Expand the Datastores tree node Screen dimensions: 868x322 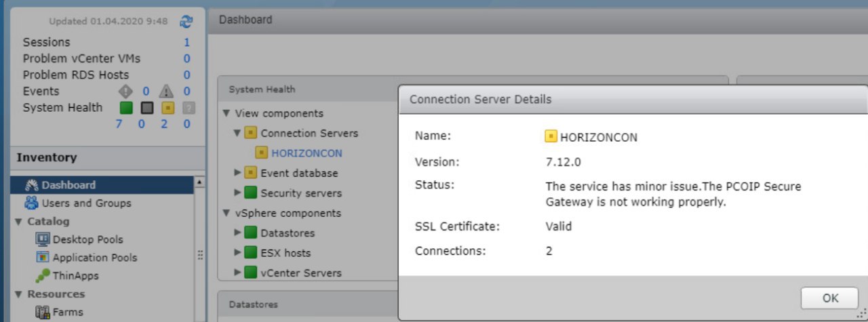(x=237, y=233)
